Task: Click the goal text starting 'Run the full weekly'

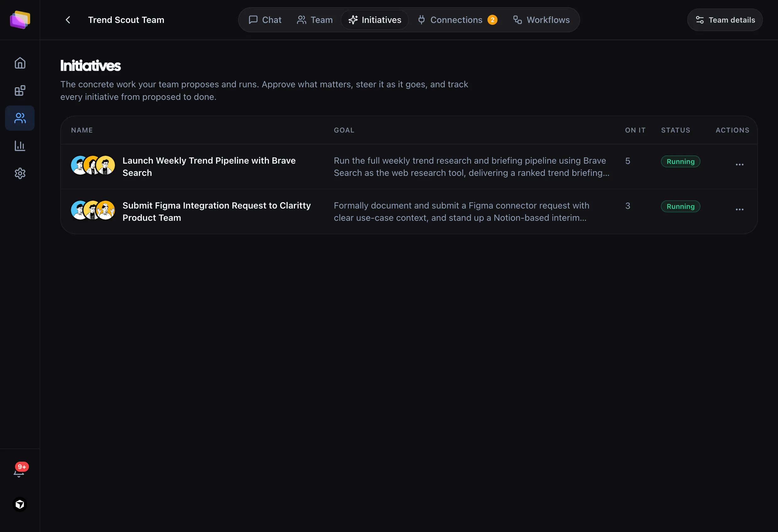Action: (x=471, y=167)
